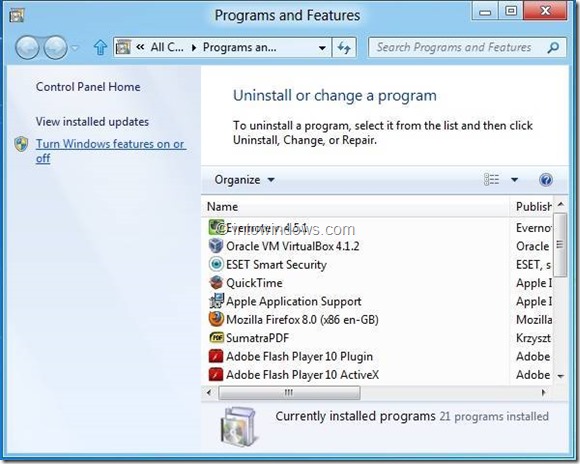Open the Help button
580x464 pixels.
click(x=546, y=180)
